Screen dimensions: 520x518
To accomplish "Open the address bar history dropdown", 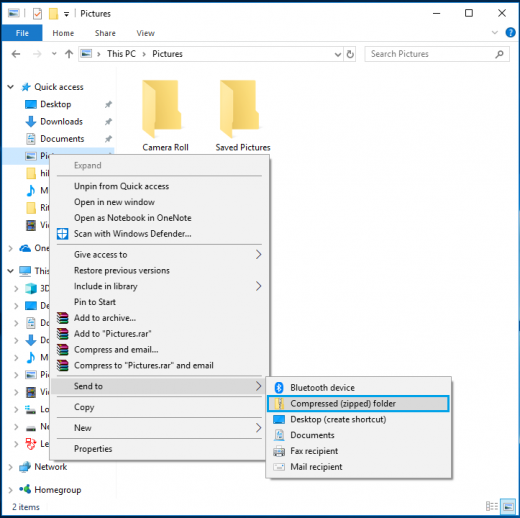I will 338,54.
